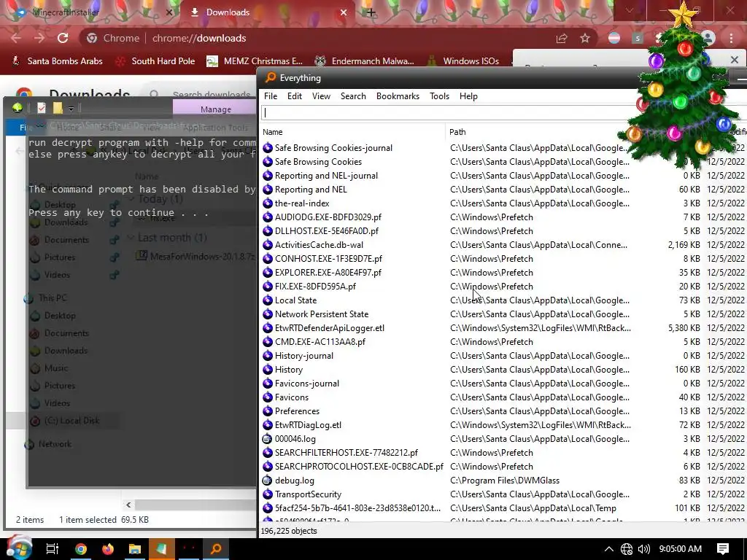This screenshot has height=560, width=747.
Task: Open File Explorer from the taskbar
Action: click(x=135, y=549)
